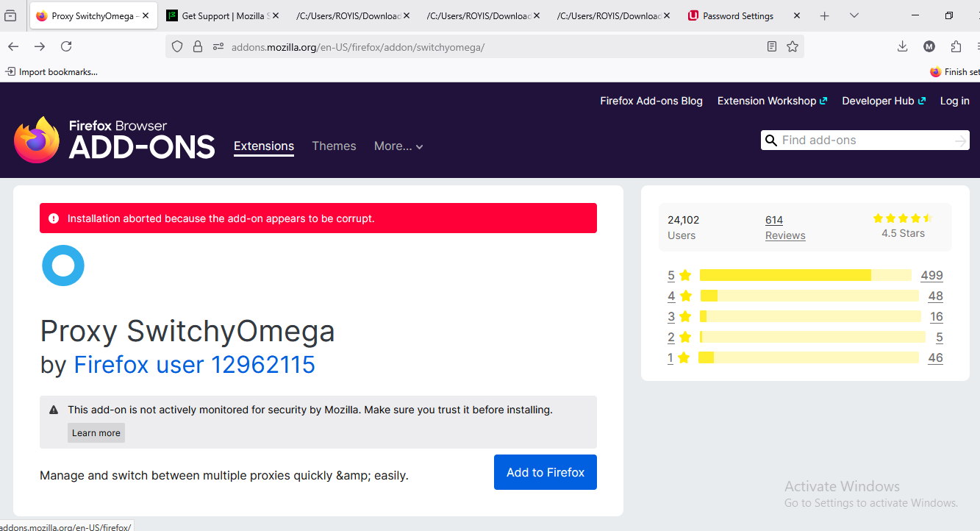Open a new tab with plus
The width and height of the screenshot is (980, 531).
click(x=825, y=15)
